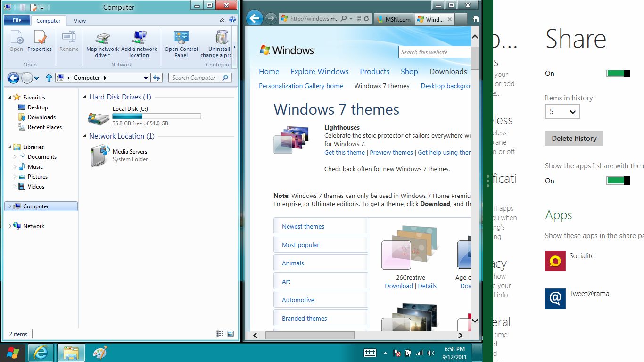Open Personalization Gallery home link
This screenshot has width=644, height=362.
pyautogui.click(x=301, y=86)
